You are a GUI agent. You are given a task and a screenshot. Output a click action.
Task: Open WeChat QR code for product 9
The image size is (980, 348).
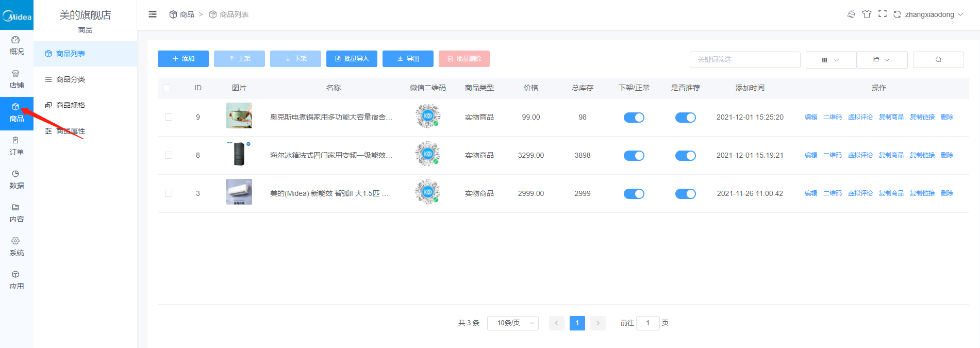pyautogui.click(x=428, y=116)
